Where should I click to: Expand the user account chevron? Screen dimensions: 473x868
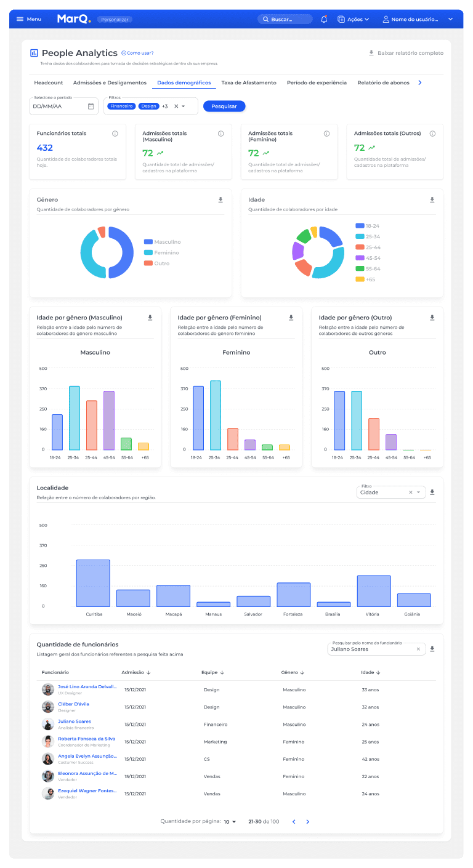tap(450, 19)
